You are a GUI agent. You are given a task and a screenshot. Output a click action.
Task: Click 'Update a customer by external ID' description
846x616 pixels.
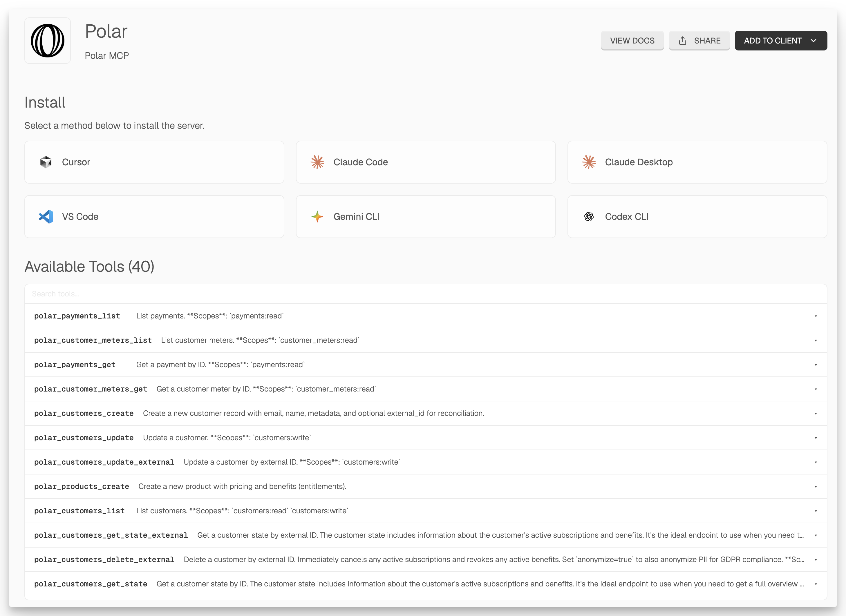tap(292, 462)
